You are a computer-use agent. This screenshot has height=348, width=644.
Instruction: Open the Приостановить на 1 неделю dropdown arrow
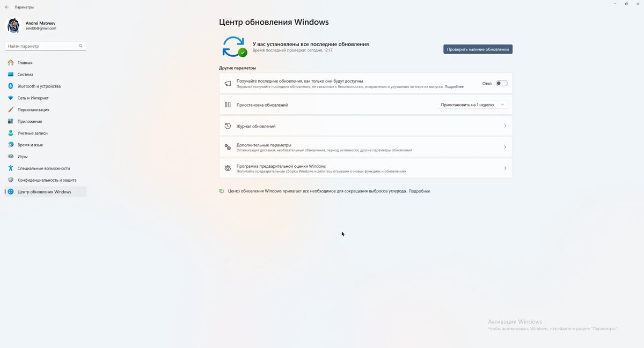[502, 105]
